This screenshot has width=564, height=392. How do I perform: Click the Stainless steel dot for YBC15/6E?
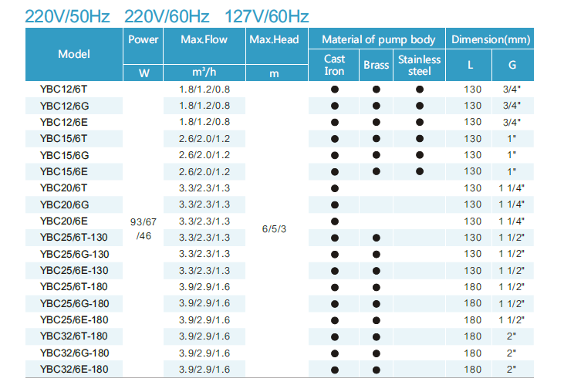[x=420, y=171]
